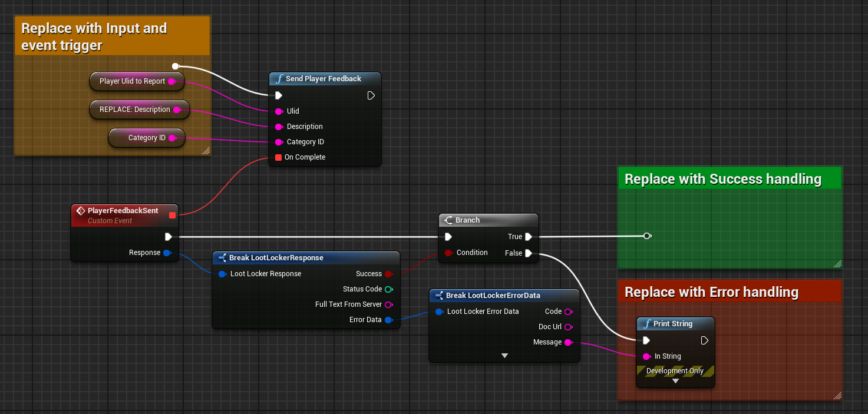Select the Replace with Error handling comment
This screenshot has width=868, height=414.
pos(711,292)
